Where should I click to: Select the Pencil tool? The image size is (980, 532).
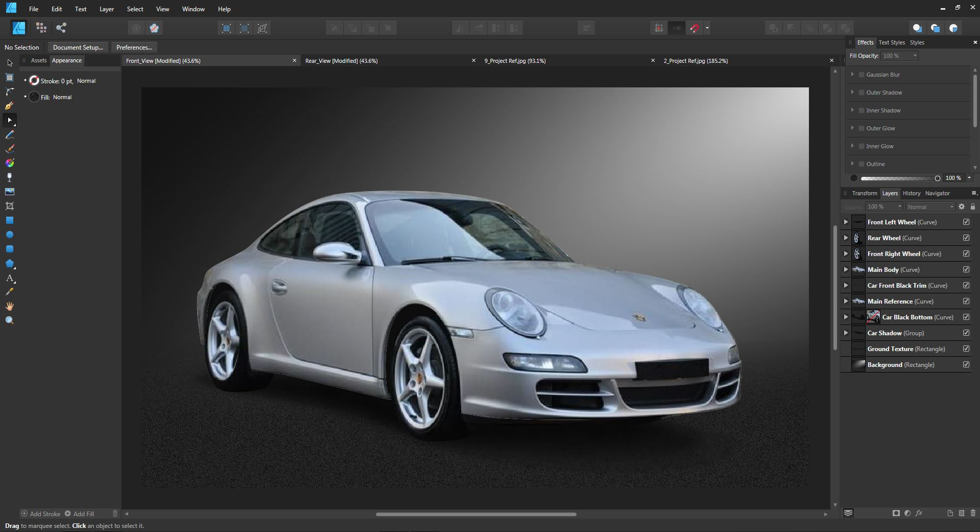click(10, 134)
